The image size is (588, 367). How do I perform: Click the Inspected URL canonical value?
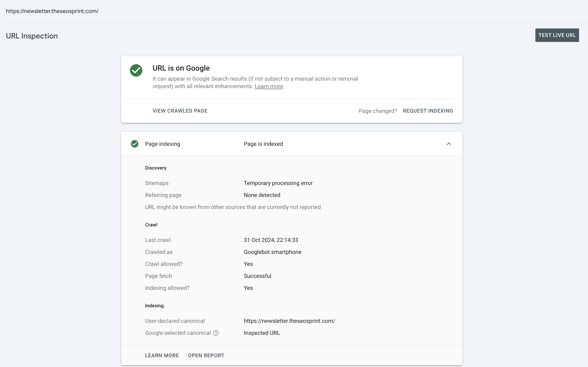tap(262, 333)
